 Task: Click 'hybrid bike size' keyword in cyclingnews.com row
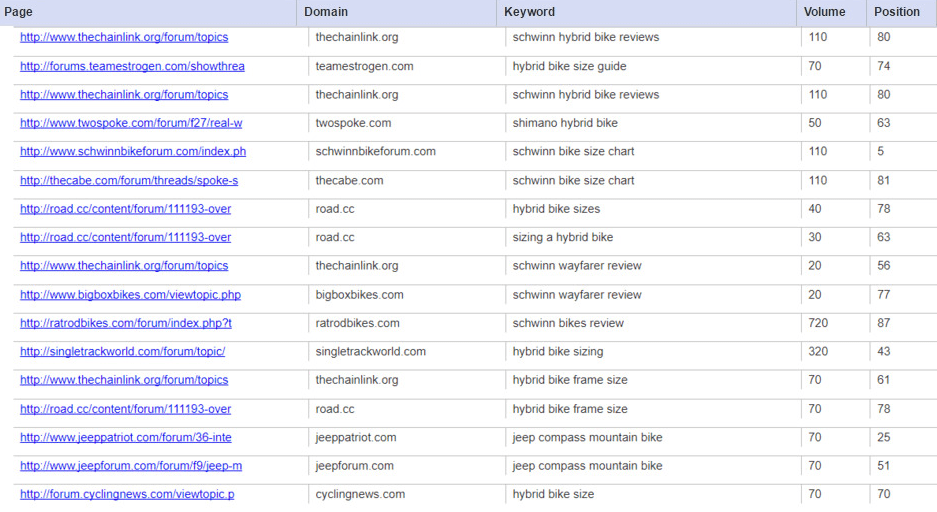(553, 495)
